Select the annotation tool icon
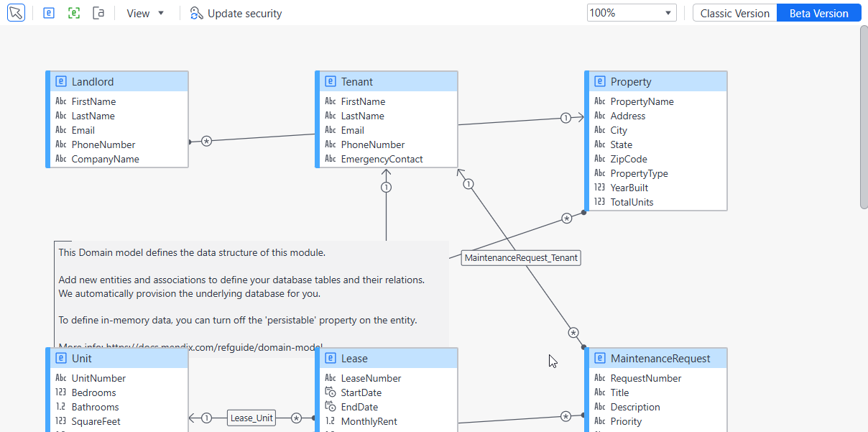Screen dimensions: 868x432 (x=99, y=13)
